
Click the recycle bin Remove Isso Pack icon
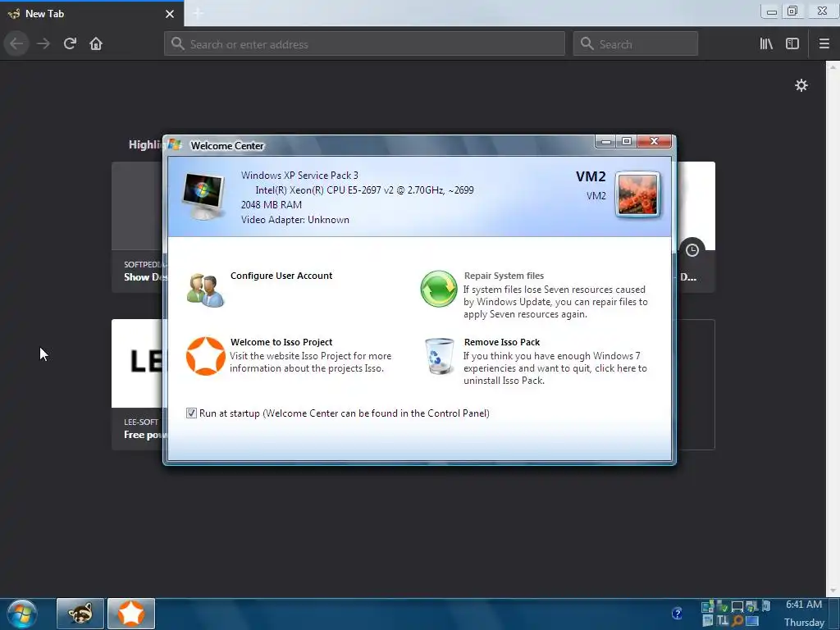(x=440, y=356)
